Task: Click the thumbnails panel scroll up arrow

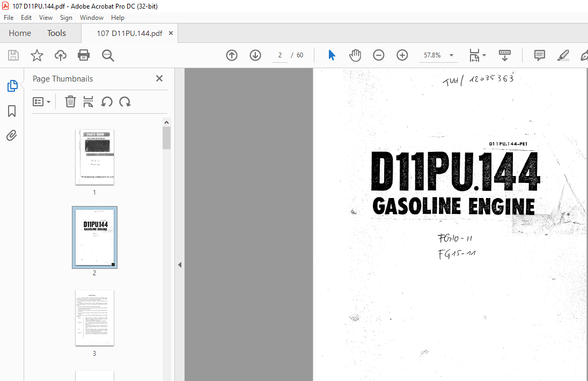Action: tap(166, 122)
